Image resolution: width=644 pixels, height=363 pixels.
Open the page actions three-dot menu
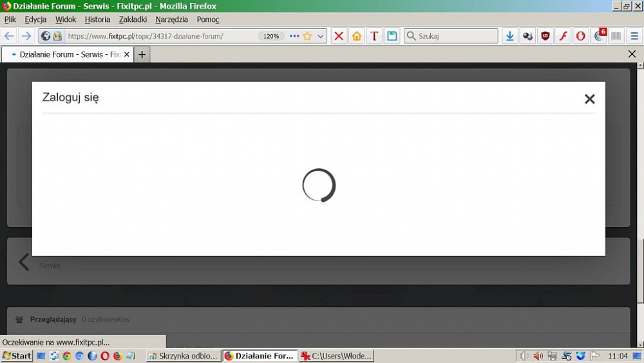[294, 36]
